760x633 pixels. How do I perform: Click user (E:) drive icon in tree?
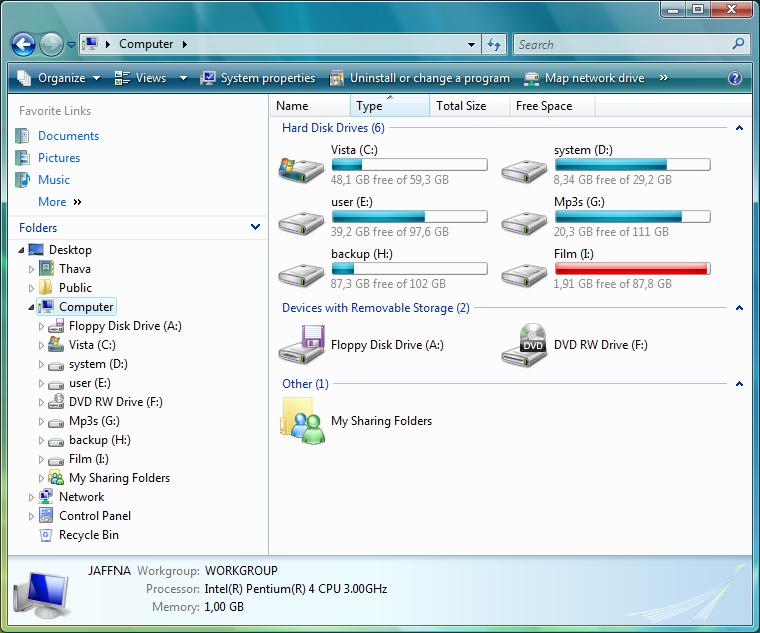pos(56,384)
